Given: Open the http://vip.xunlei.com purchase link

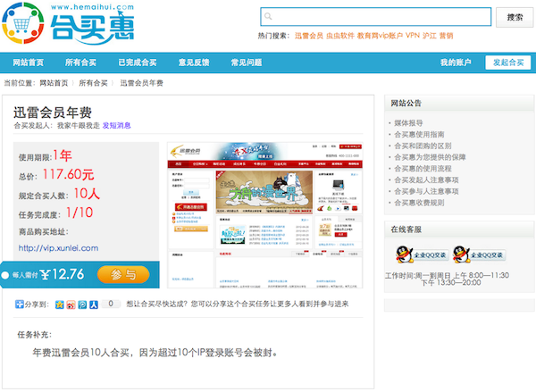Looking at the screenshot, I should tap(58, 248).
